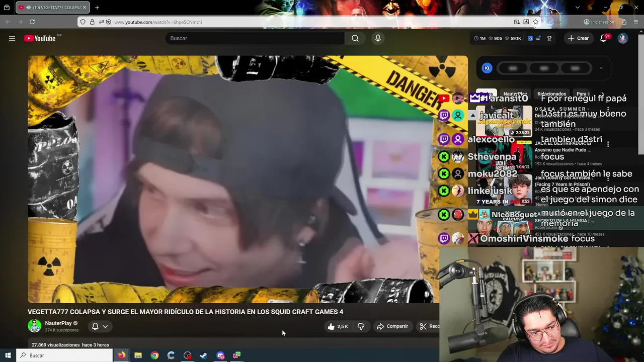
Task: Go back with browser back arrow
Action: tap(8, 22)
